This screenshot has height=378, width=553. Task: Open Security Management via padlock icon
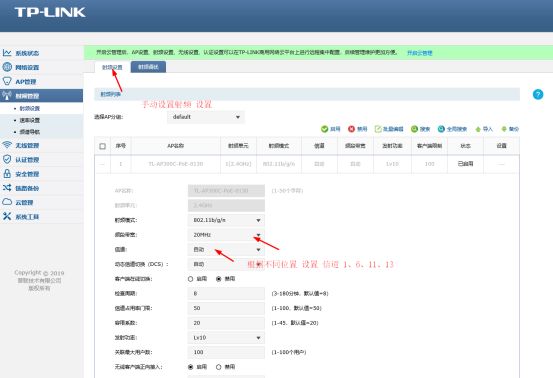coord(7,173)
